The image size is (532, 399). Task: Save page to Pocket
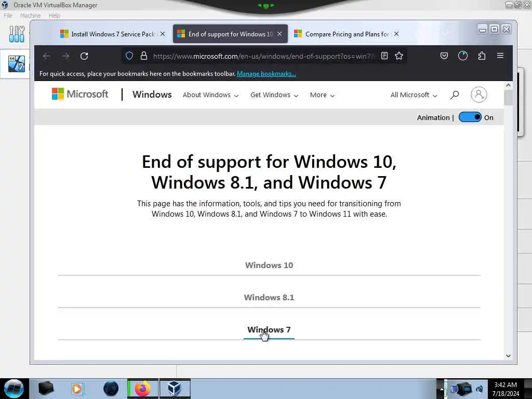tap(444, 56)
